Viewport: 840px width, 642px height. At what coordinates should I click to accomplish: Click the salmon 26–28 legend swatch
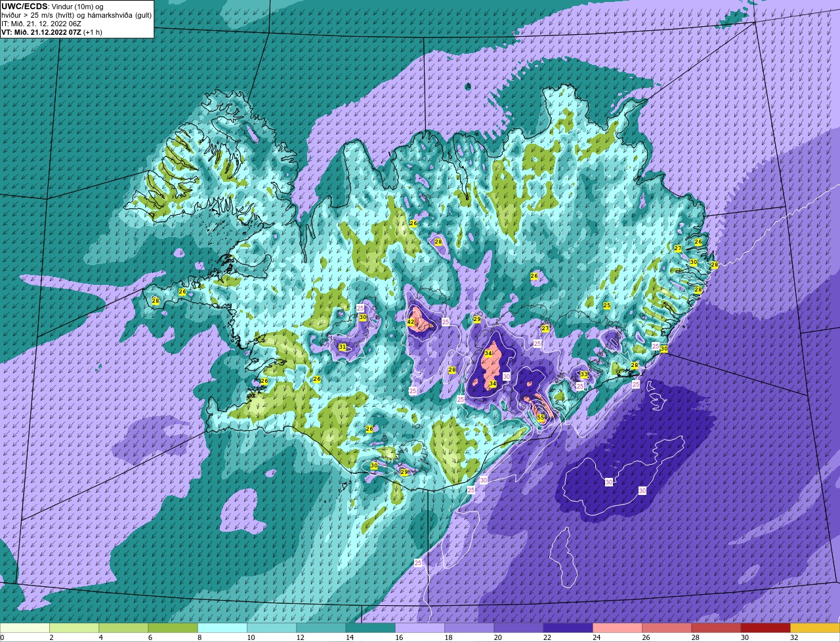[667, 628]
